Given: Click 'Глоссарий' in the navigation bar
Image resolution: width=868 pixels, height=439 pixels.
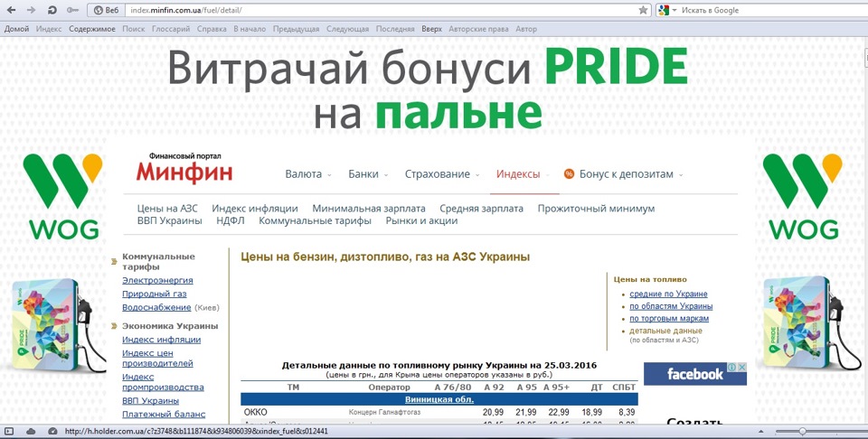Looking at the screenshot, I should coord(171,29).
